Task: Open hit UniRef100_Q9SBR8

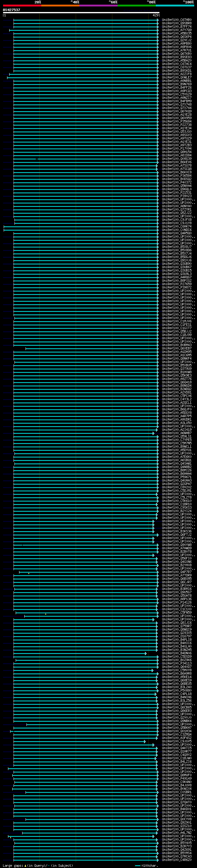Action: [x=177, y=23]
